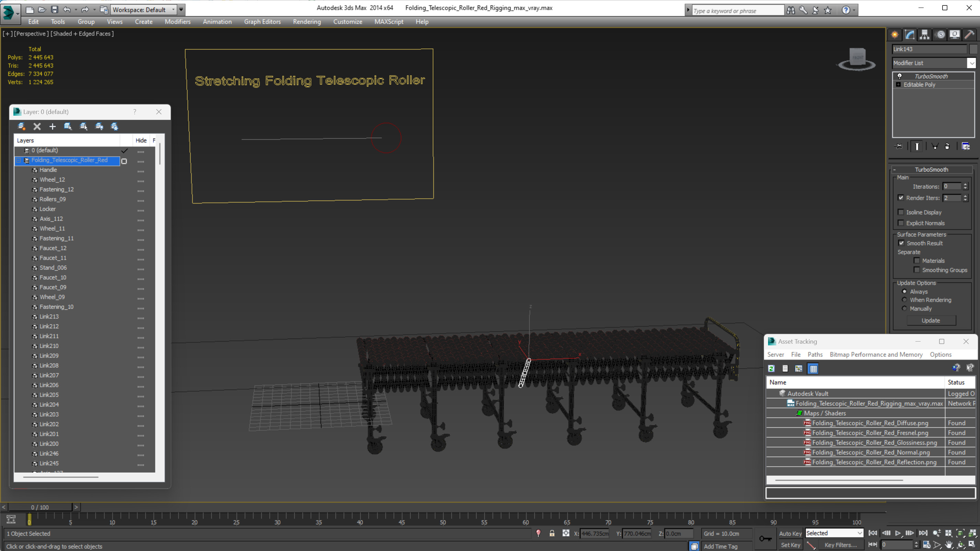Click Go to Start playback button
Screen dimensions: 980x551
pyautogui.click(x=873, y=533)
